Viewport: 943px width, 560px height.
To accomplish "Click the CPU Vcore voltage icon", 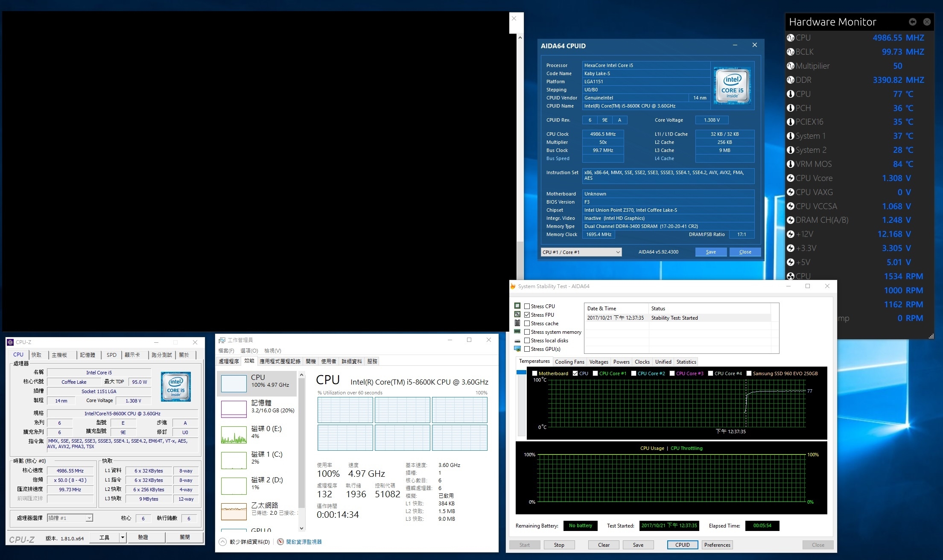I will (791, 178).
